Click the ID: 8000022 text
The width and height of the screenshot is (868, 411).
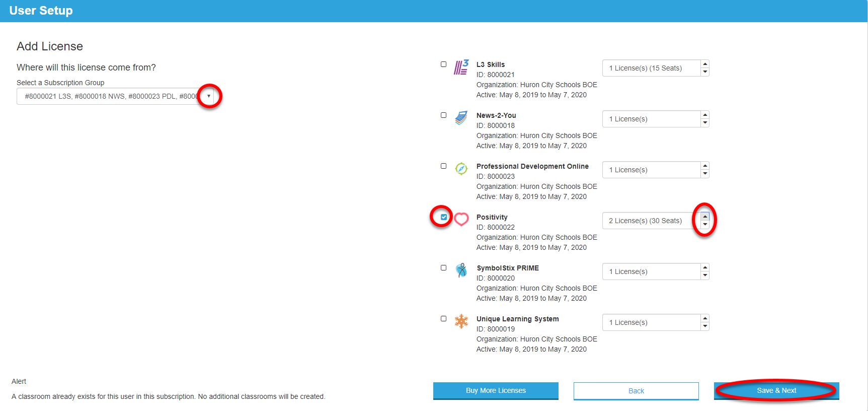coord(496,227)
